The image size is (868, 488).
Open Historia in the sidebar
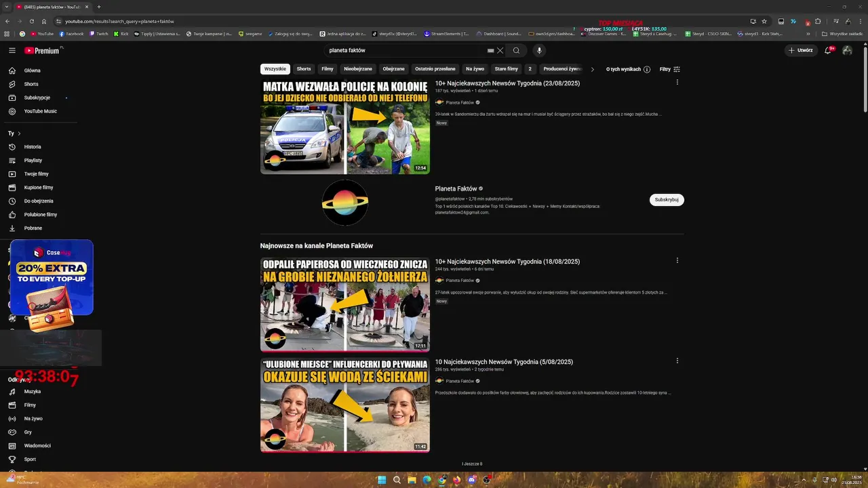click(x=33, y=146)
